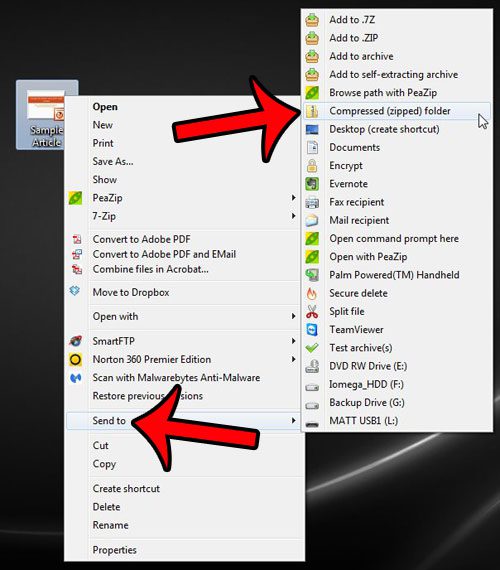Click the TeamViewer icon
This screenshot has width=500, height=570.
point(312,330)
